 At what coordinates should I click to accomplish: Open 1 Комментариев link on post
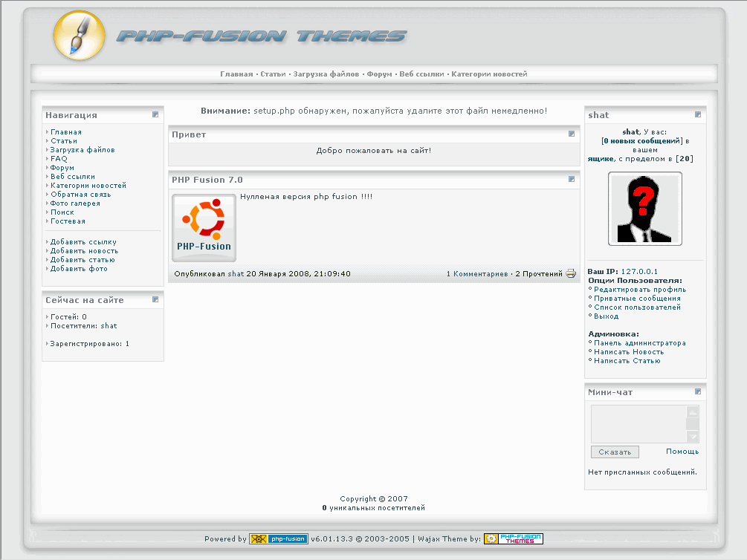point(477,274)
